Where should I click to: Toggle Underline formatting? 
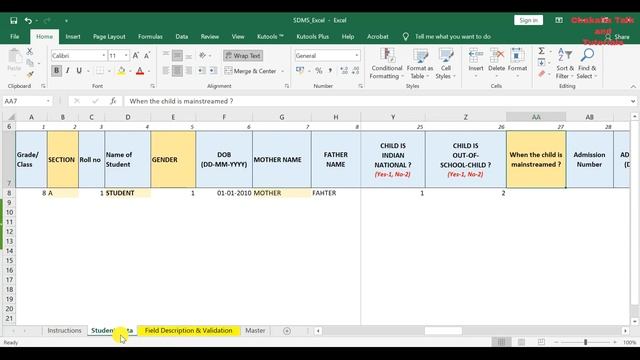[79, 71]
